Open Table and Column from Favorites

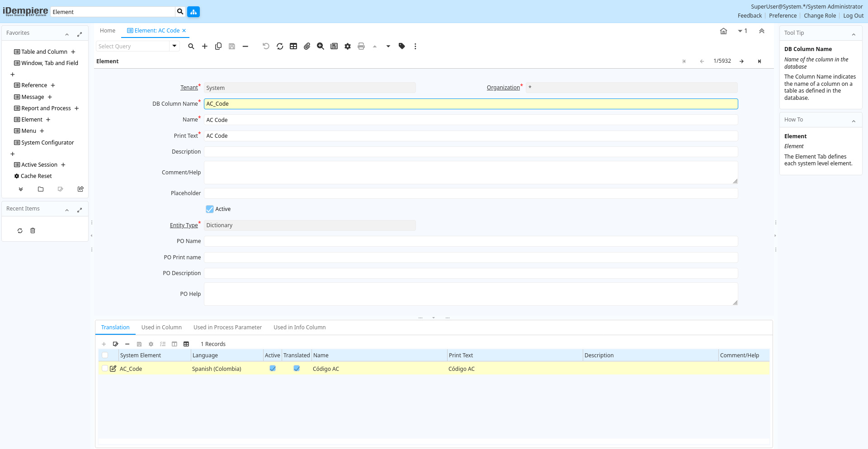44,52
